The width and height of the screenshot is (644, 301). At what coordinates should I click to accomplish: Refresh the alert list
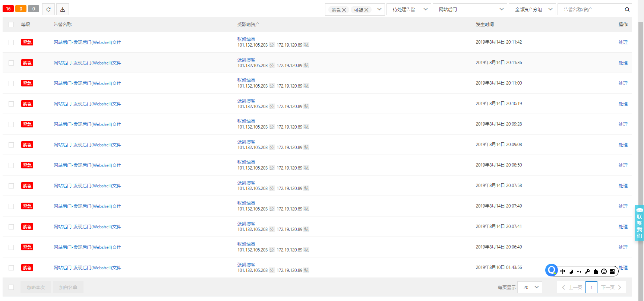(x=48, y=9)
